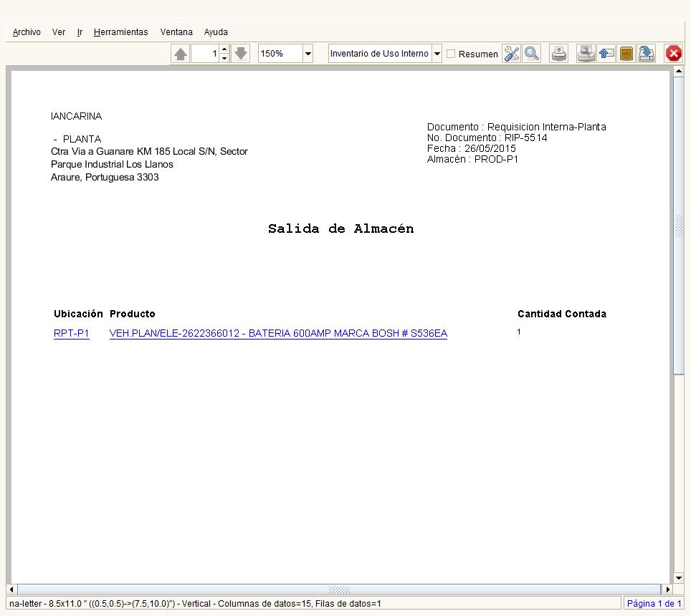The height and width of the screenshot is (616, 691).
Task: Increase page number with spinner up
Action: click(x=224, y=49)
